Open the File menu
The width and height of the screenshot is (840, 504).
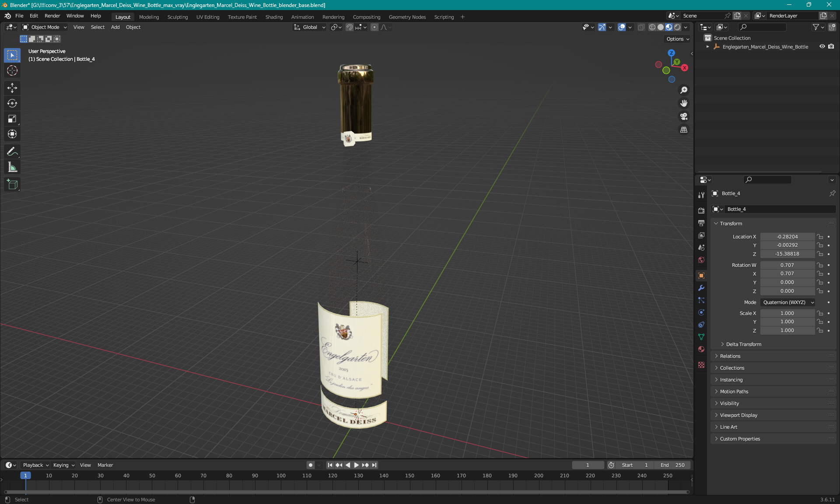[19, 16]
